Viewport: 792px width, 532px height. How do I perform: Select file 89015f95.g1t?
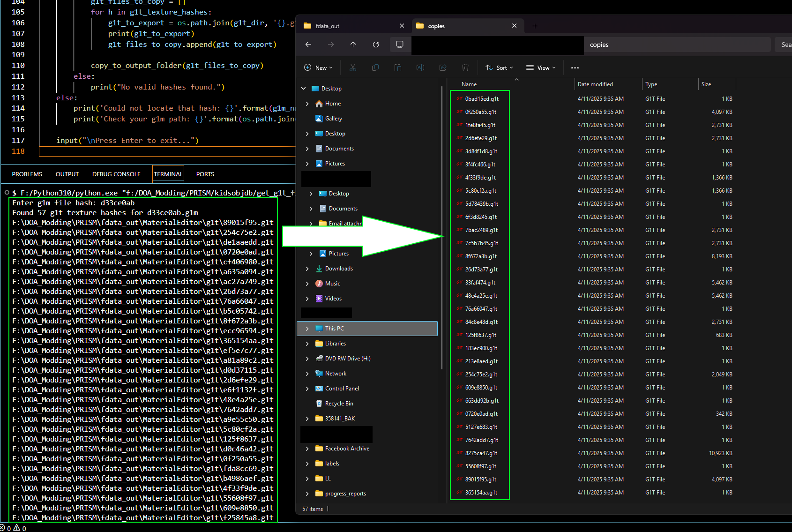pos(480,480)
